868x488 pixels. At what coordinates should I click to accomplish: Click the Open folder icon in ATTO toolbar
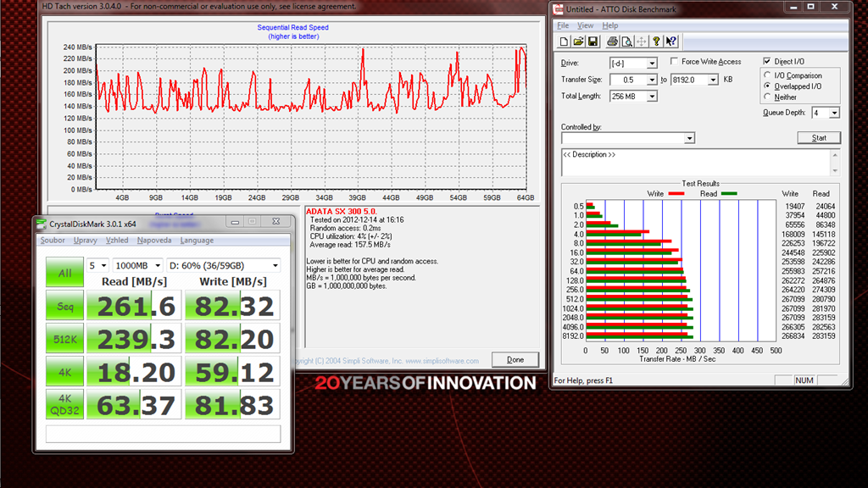578,42
